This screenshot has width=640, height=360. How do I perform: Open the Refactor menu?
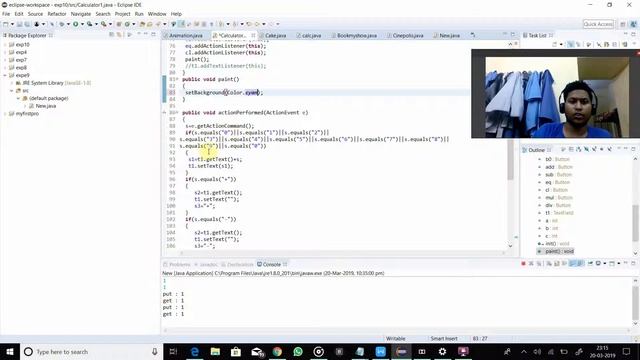click(x=57, y=14)
